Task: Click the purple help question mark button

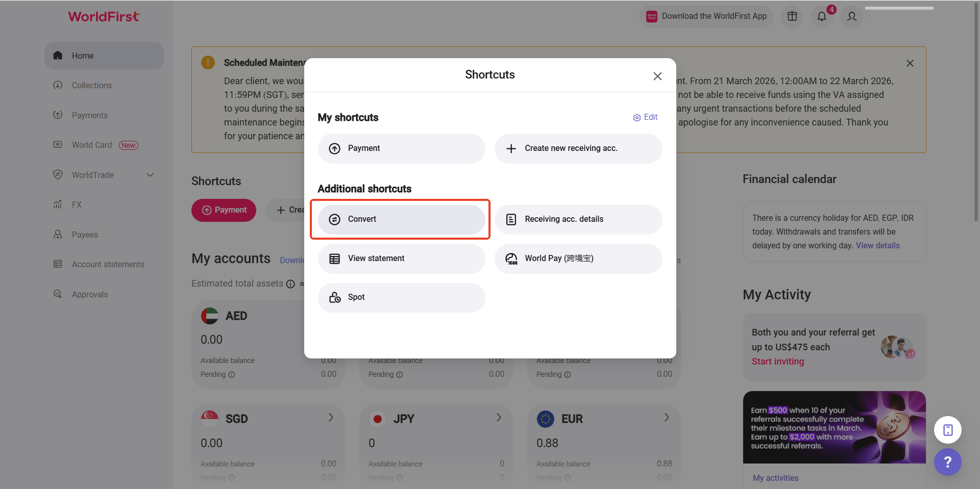Action: (x=947, y=462)
